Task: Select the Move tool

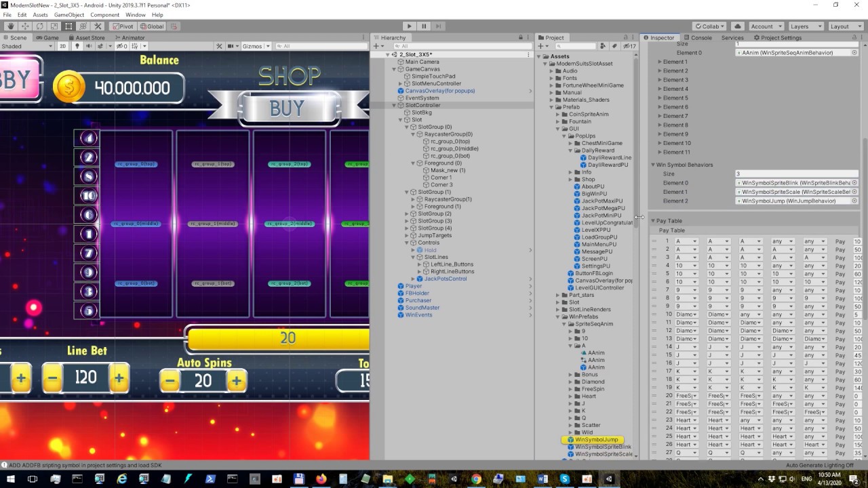Action: (x=25, y=26)
